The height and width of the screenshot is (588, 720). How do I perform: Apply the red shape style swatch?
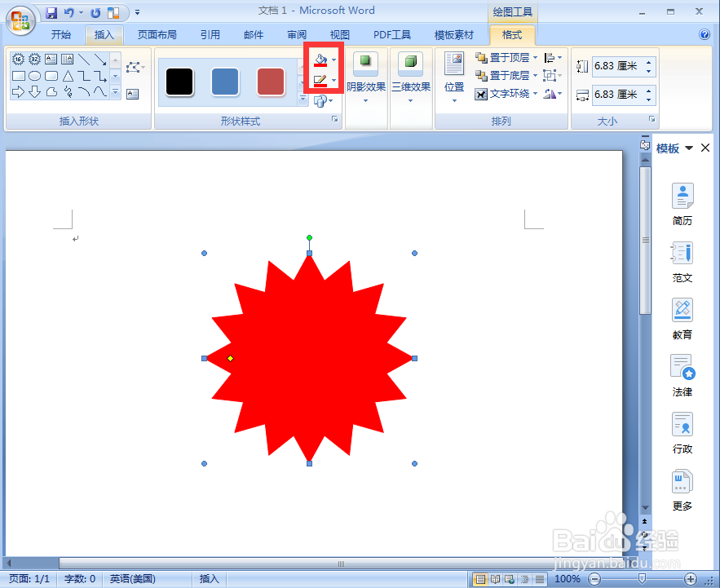coord(271,82)
